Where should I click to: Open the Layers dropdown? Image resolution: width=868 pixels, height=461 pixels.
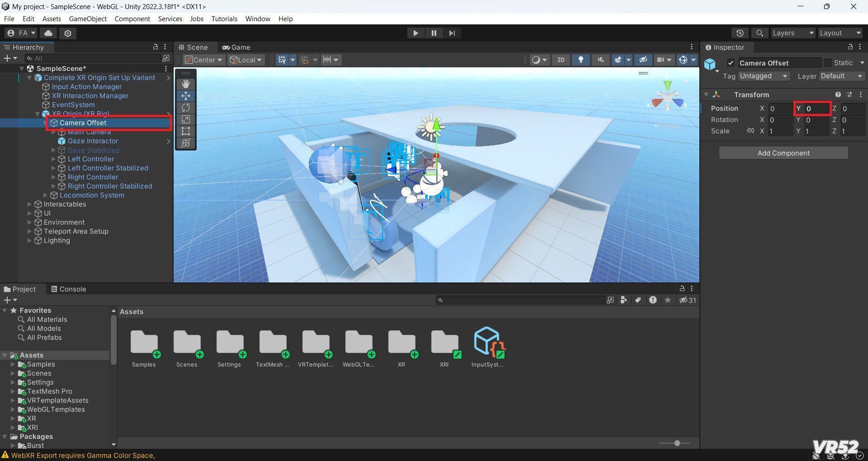[x=793, y=33]
